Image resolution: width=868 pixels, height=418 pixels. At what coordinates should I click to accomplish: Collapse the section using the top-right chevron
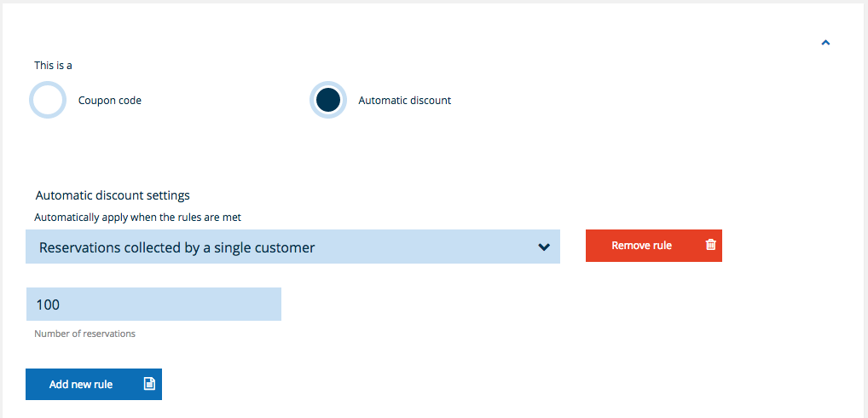(x=825, y=42)
